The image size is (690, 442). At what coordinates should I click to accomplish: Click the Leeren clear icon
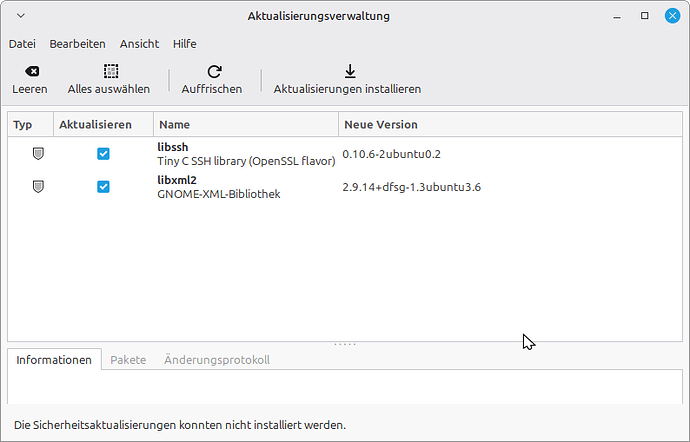30,71
